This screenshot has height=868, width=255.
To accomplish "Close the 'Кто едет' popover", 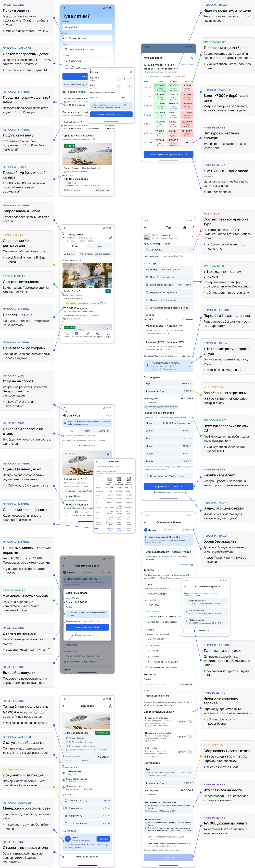I will [x=131, y=72].
